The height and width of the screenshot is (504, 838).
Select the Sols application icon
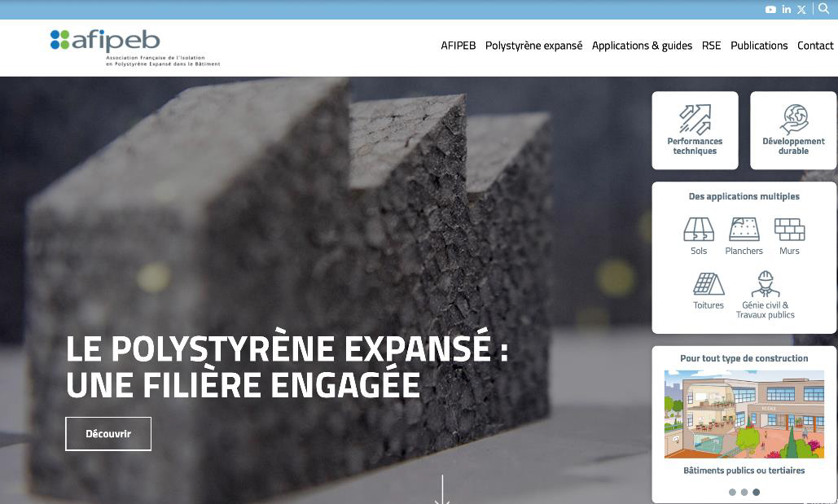(x=699, y=230)
